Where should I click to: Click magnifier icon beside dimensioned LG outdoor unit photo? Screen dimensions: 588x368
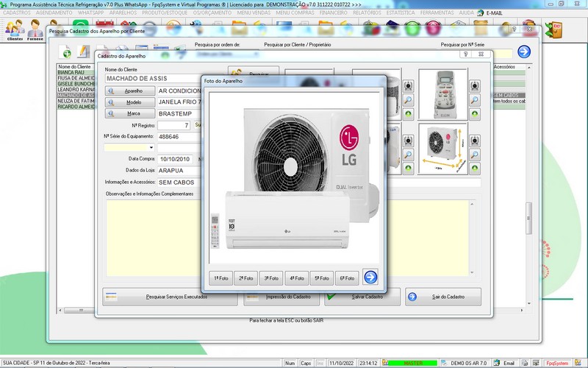coord(474,155)
